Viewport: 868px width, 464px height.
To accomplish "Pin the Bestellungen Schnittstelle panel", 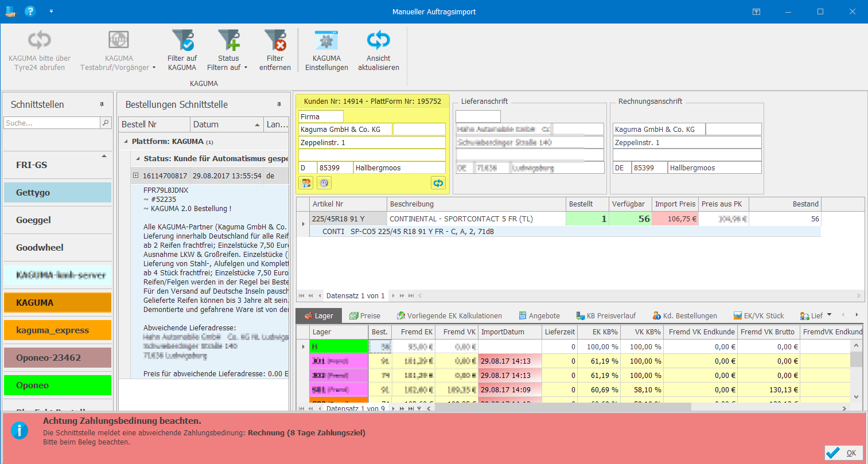I will point(279,104).
